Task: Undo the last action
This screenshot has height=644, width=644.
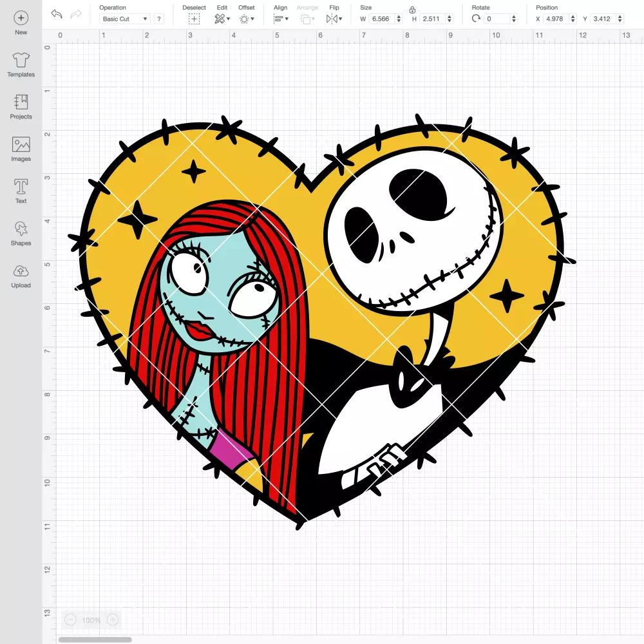Action: (57, 14)
